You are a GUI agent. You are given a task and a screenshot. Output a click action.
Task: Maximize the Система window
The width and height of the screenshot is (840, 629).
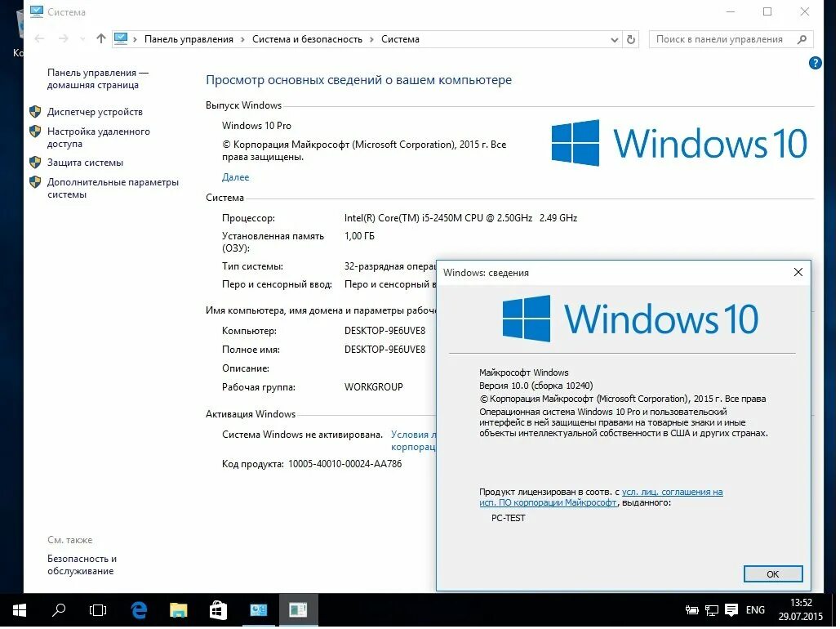pos(767,11)
